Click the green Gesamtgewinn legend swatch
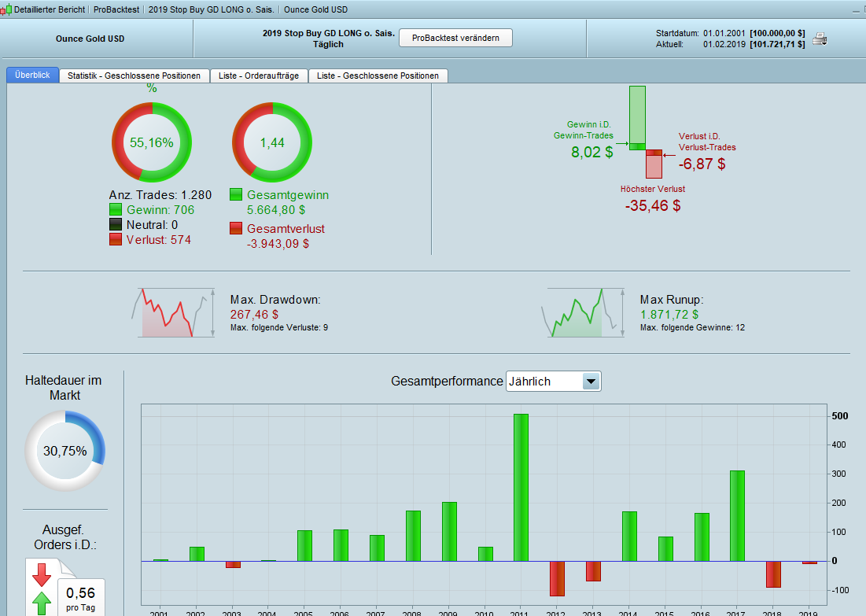866x616 pixels. [x=237, y=194]
